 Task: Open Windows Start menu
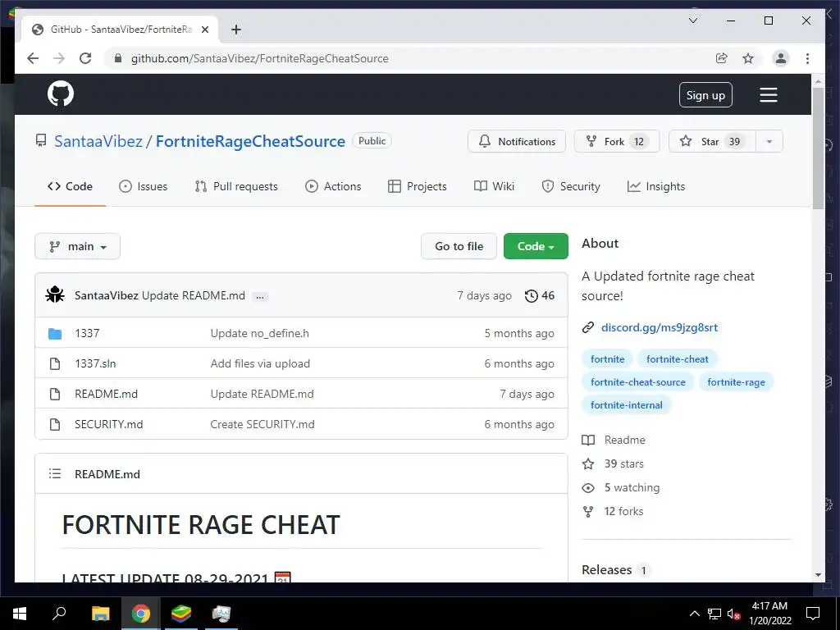coord(20,614)
